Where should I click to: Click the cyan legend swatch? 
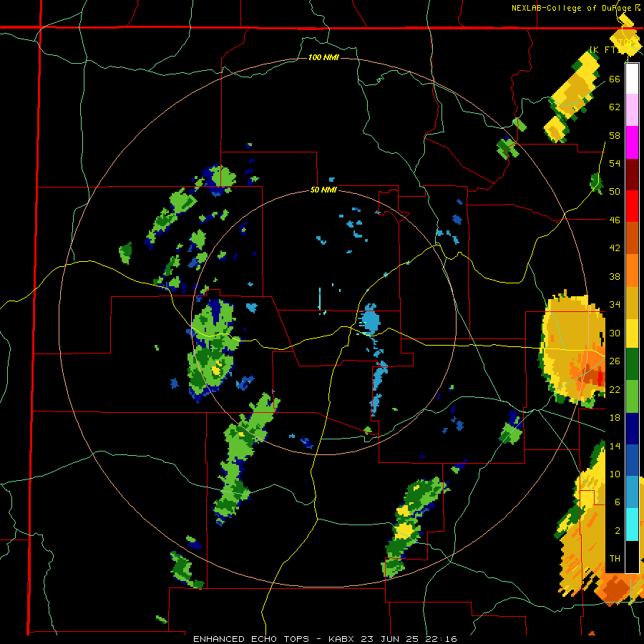click(x=632, y=525)
